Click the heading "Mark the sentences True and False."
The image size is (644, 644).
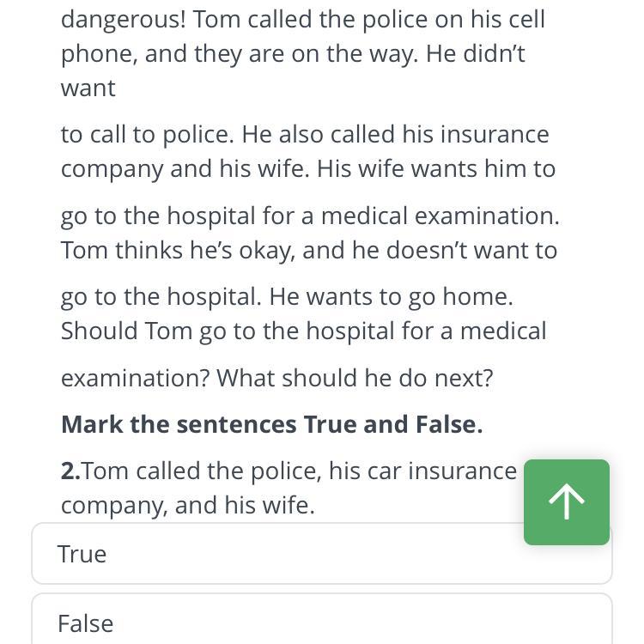271,424
